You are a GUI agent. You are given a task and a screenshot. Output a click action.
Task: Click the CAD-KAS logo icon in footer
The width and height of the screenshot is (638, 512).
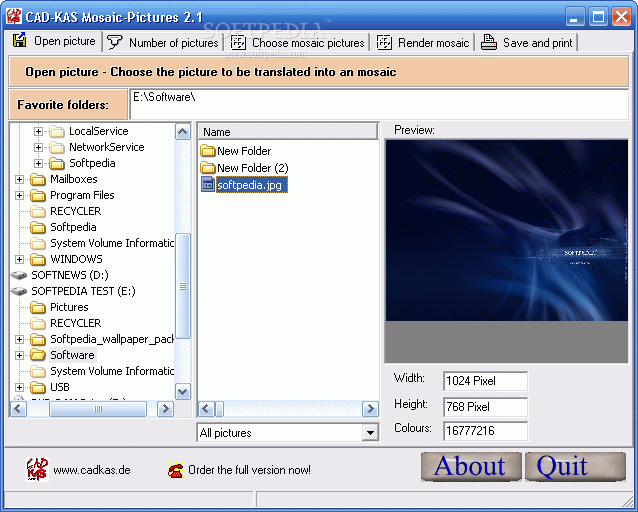point(37,469)
